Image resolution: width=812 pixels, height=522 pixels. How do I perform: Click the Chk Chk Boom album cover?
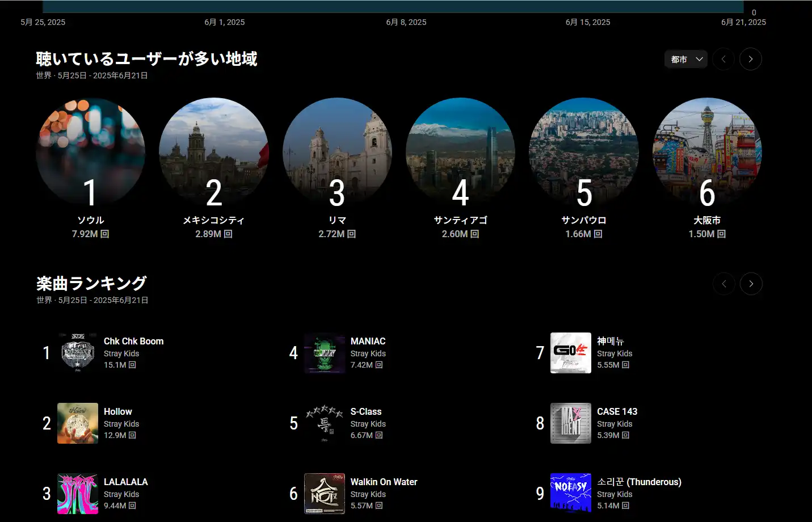click(x=78, y=353)
